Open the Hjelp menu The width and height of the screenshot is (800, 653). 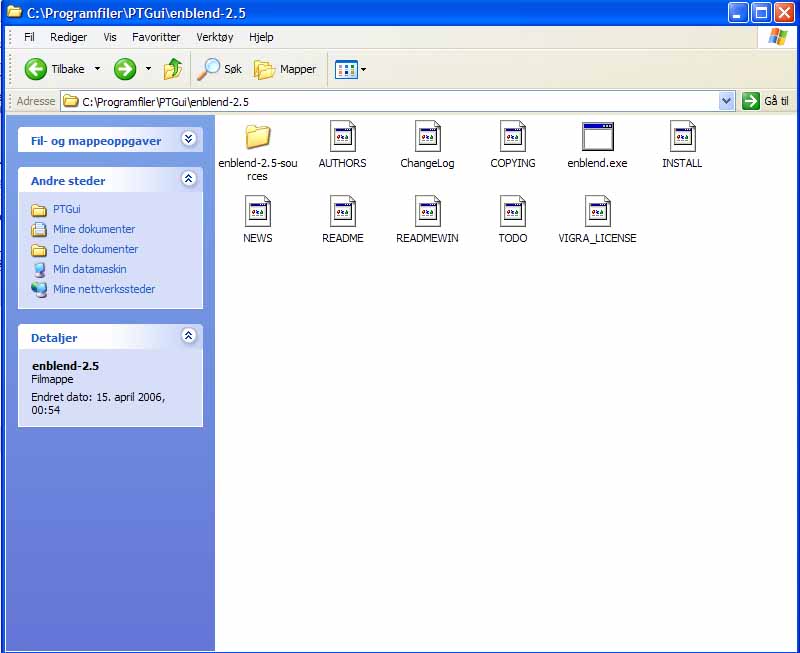[x=261, y=37]
